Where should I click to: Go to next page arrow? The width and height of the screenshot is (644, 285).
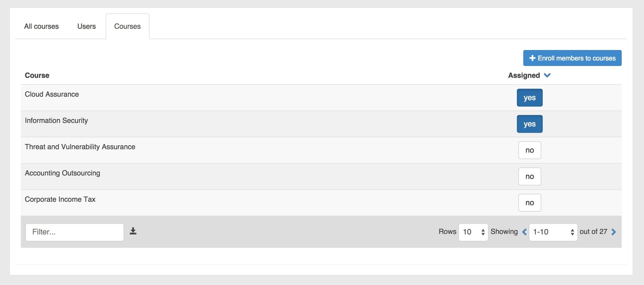[614, 232]
